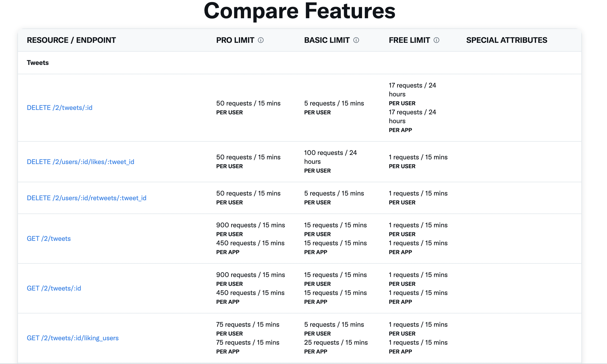Click the Tweets section row
Image resolution: width=607 pixels, height=364 pixels.
pos(38,63)
